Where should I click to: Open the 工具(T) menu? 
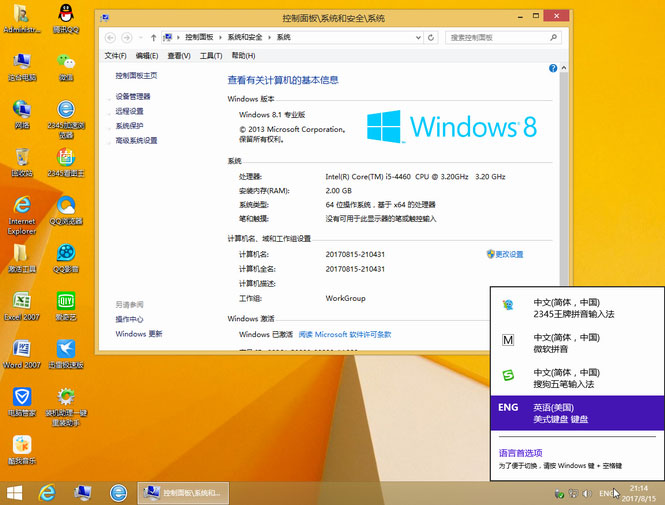pyautogui.click(x=211, y=56)
